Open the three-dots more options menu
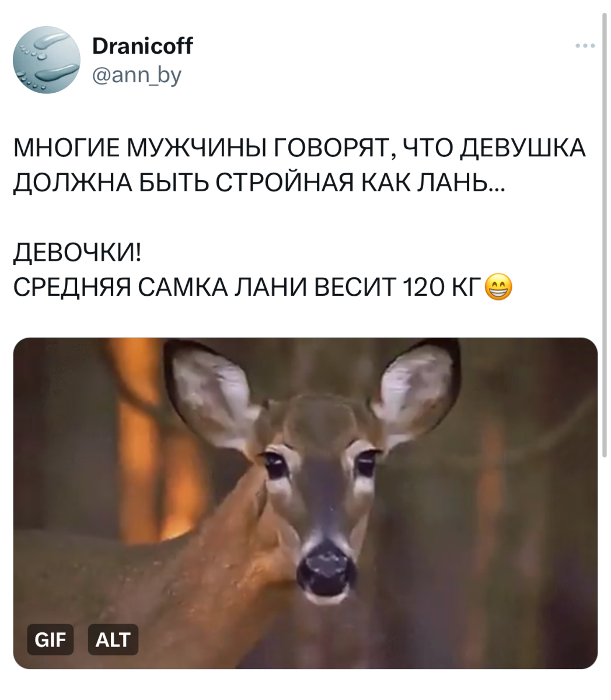The height and width of the screenshot is (700, 611). tap(585, 45)
